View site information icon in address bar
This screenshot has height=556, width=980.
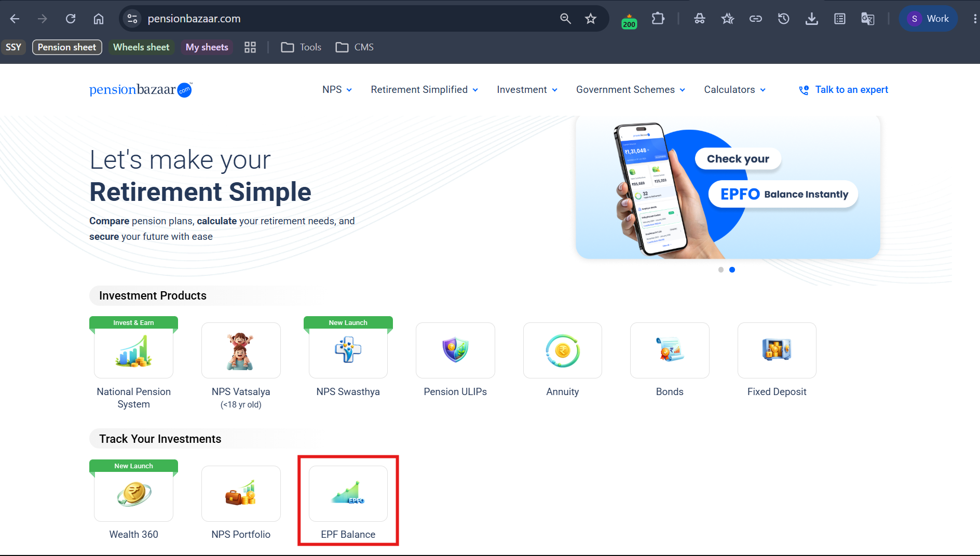(x=132, y=19)
